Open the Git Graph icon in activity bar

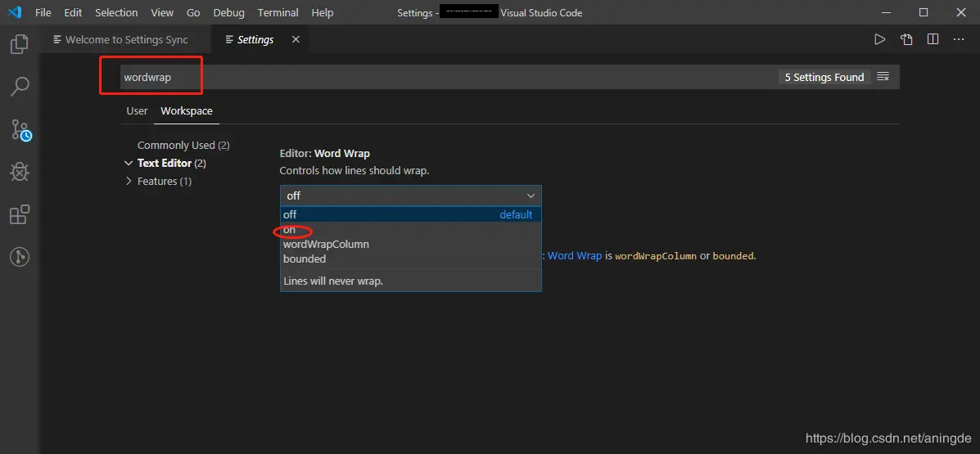tap(20, 257)
